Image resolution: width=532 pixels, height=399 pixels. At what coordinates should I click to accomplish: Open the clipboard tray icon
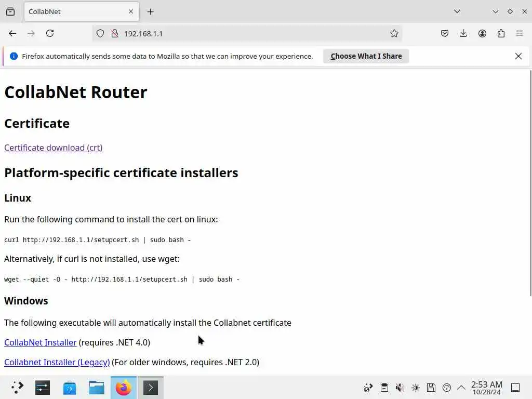[384, 388]
